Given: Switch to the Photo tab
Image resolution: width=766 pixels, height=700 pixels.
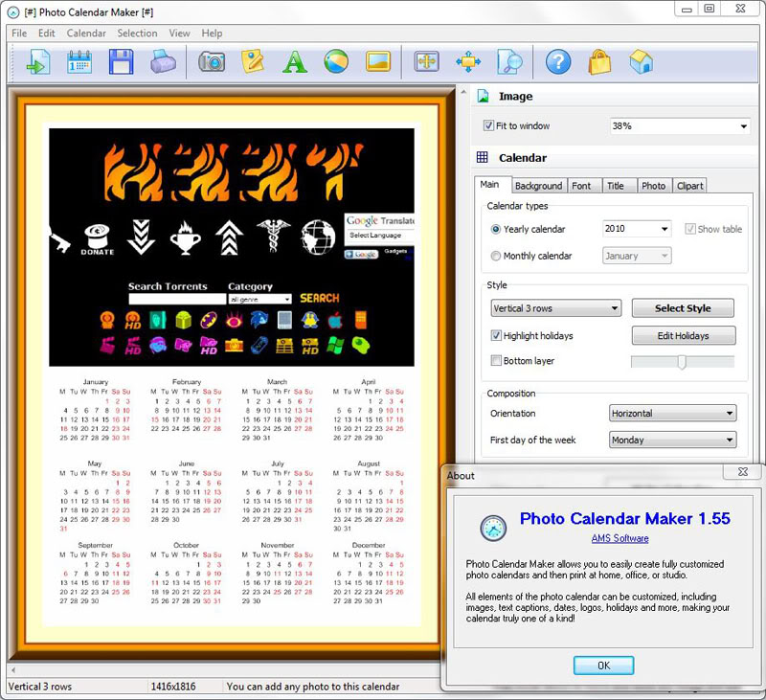Looking at the screenshot, I should pyautogui.click(x=654, y=186).
